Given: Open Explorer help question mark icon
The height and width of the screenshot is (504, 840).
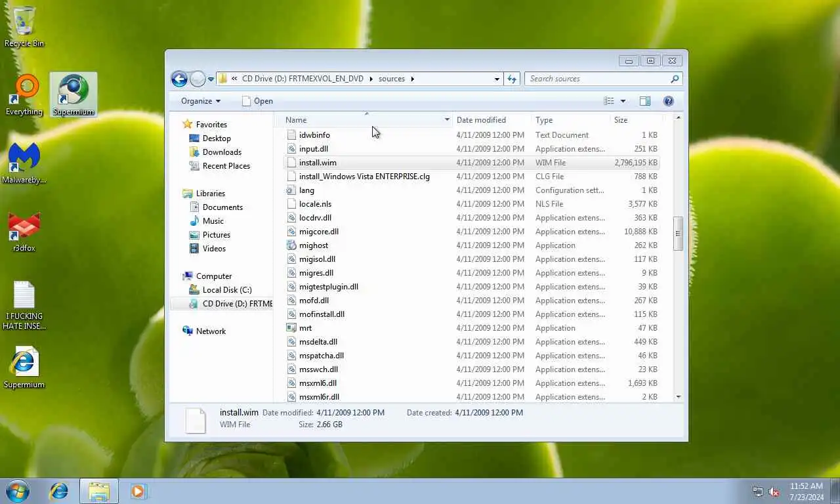Looking at the screenshot, I should point(669,101).
